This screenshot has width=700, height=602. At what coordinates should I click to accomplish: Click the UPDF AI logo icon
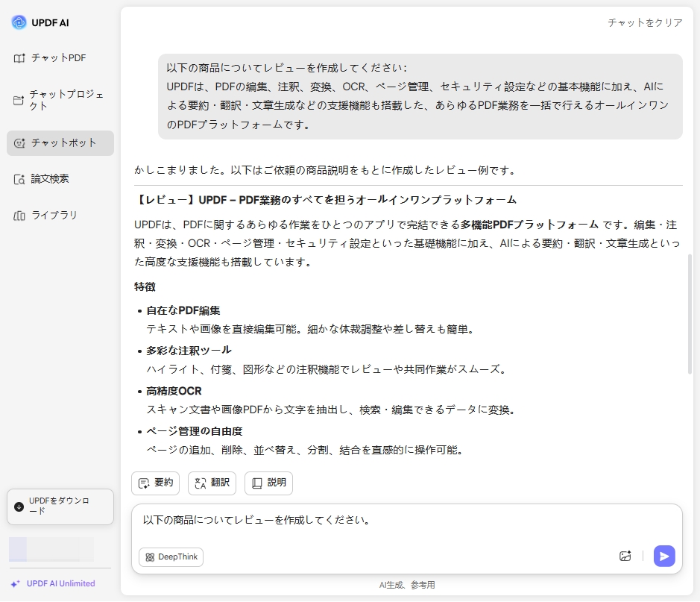[x=19, y=22]
